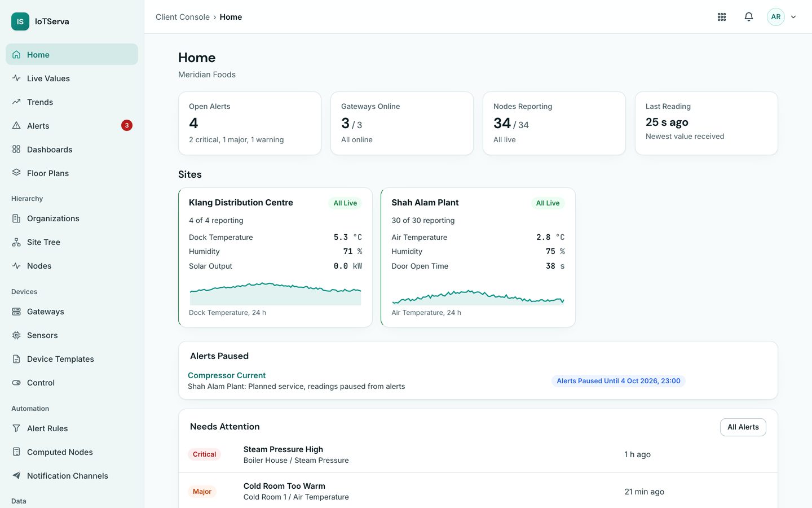Click the Critical severity badge

click(x=204, y=454)
